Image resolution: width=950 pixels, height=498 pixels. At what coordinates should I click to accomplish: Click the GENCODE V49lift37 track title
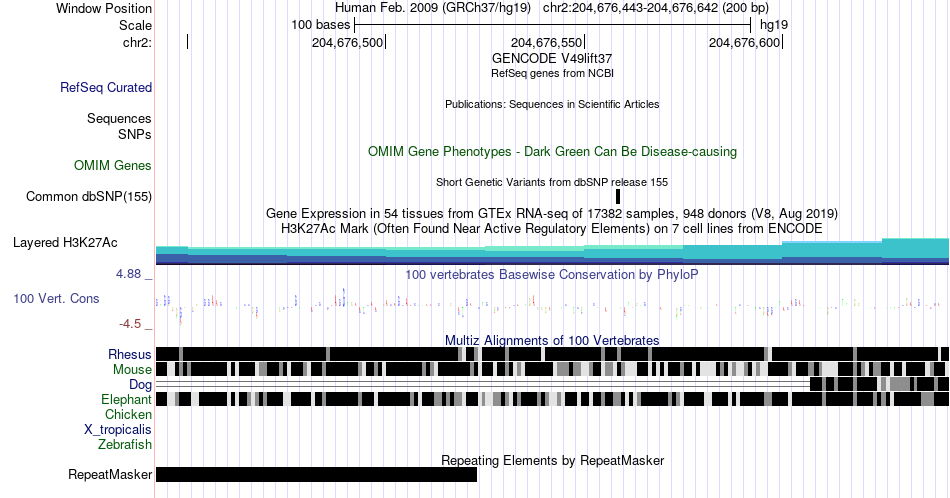(552, 59)
